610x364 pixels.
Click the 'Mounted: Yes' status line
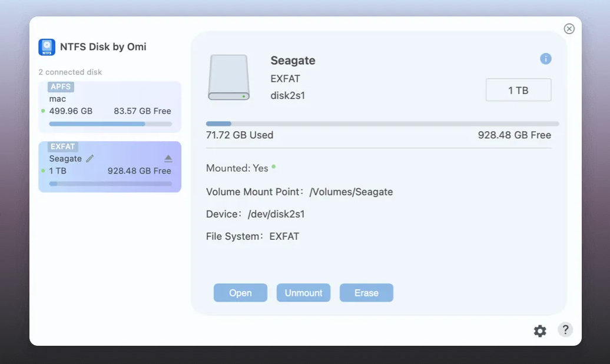[241, 168]
